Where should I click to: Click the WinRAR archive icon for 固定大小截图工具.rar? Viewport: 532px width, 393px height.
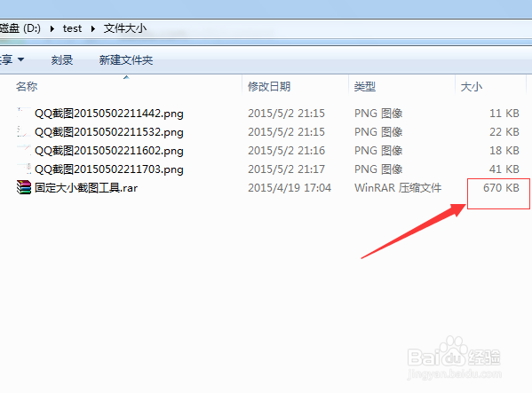click(x=23, y=187)
